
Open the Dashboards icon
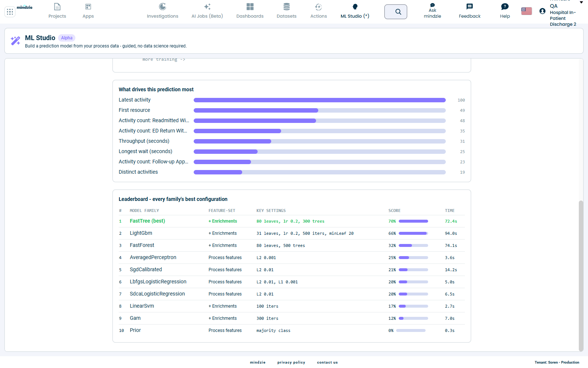click(x=250, y=7)
